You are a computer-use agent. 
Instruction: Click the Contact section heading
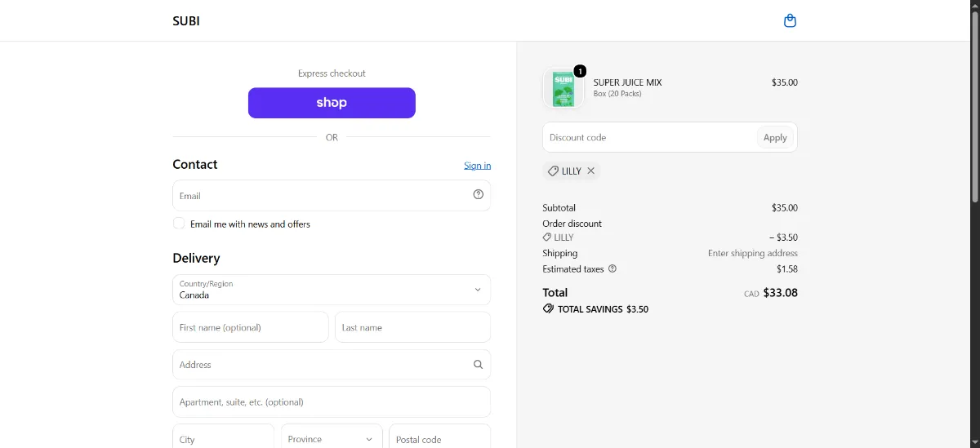pos(195,164)
